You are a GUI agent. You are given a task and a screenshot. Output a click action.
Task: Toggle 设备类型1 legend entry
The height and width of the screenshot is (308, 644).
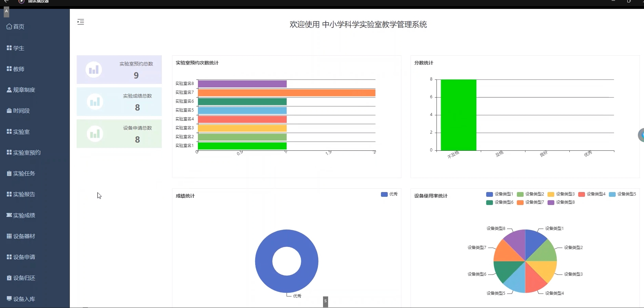point(500,194)
